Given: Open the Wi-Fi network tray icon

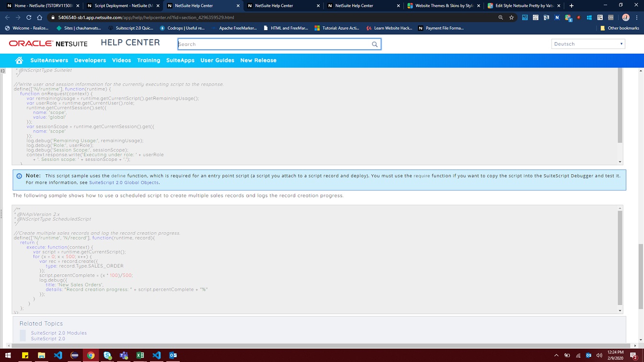Looking at the screenshot, I should point(578,355).
